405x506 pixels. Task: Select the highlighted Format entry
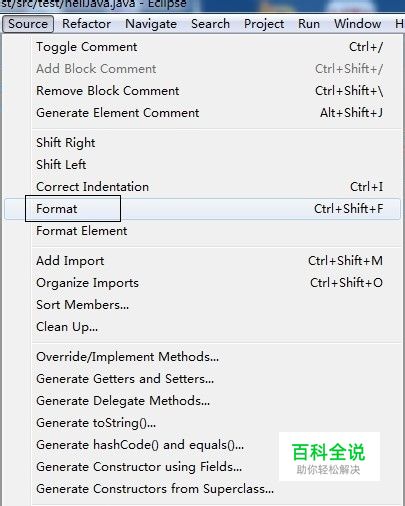coord(202,209)
